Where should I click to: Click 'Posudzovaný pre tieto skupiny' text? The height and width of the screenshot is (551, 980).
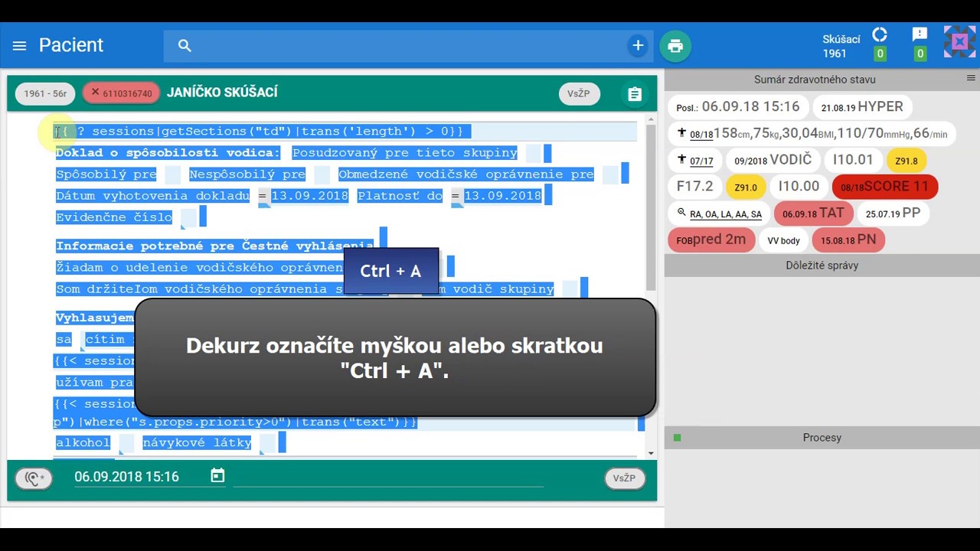(405, 153)
